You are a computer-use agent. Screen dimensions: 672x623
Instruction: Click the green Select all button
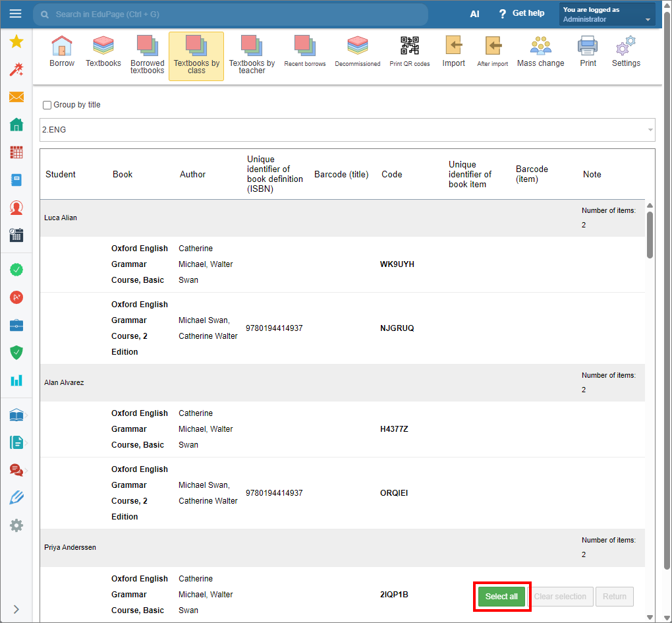(501, 597)
